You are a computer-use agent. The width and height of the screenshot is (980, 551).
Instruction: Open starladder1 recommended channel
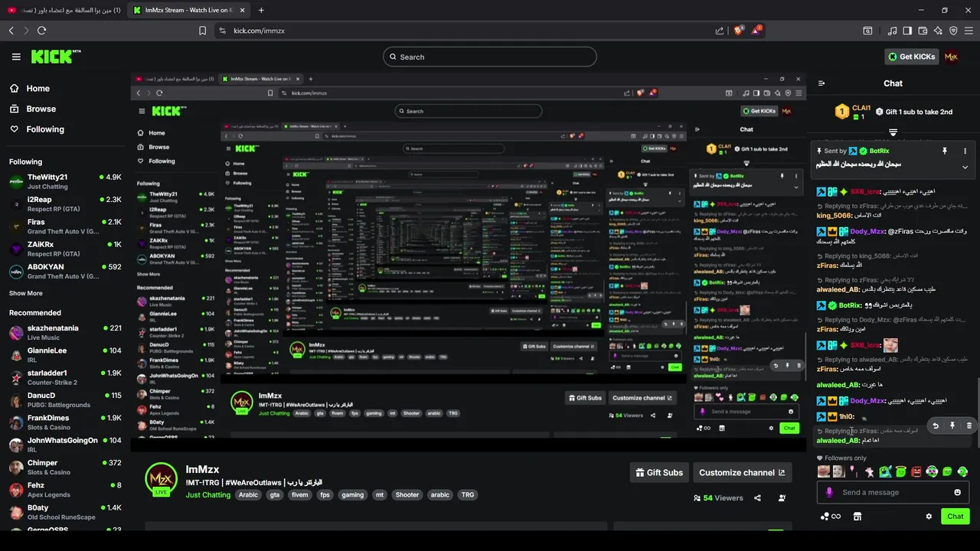click(65, 377)
